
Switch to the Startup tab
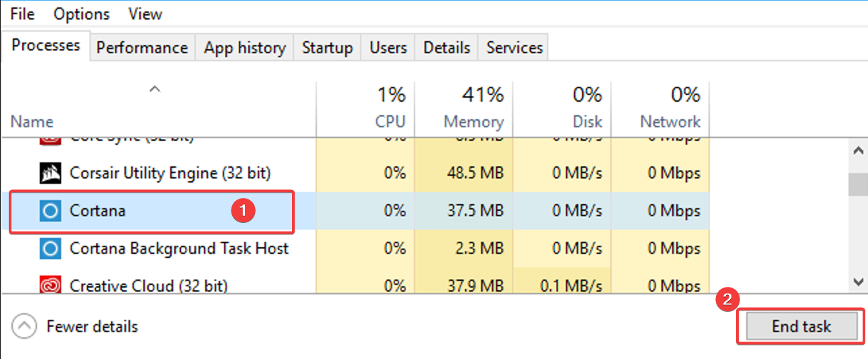[327, 48]
